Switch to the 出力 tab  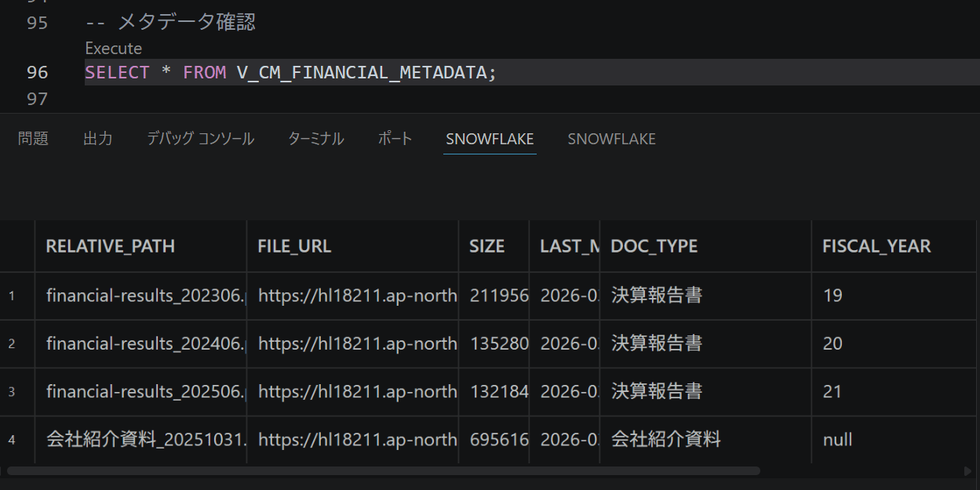pos(98,139)
